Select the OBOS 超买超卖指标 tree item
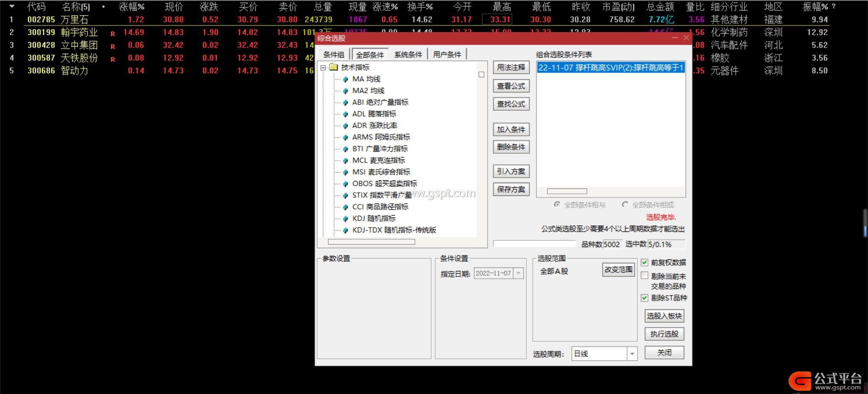868x394 pixels. (384, 184)
